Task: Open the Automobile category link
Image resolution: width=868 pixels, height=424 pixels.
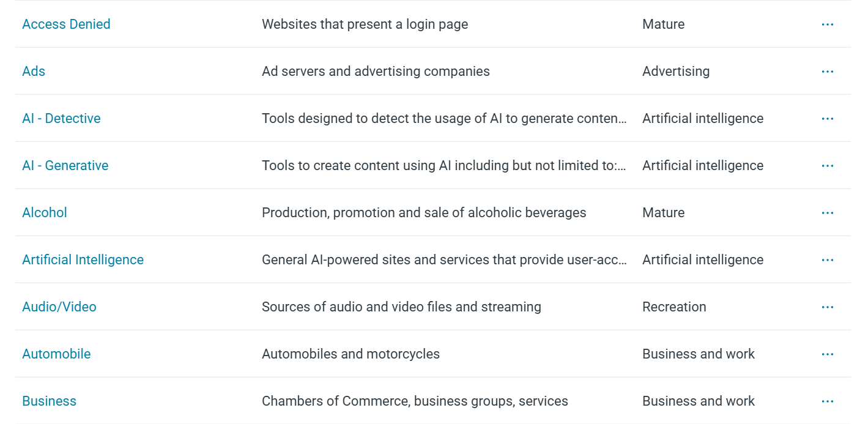Action: 56,354
